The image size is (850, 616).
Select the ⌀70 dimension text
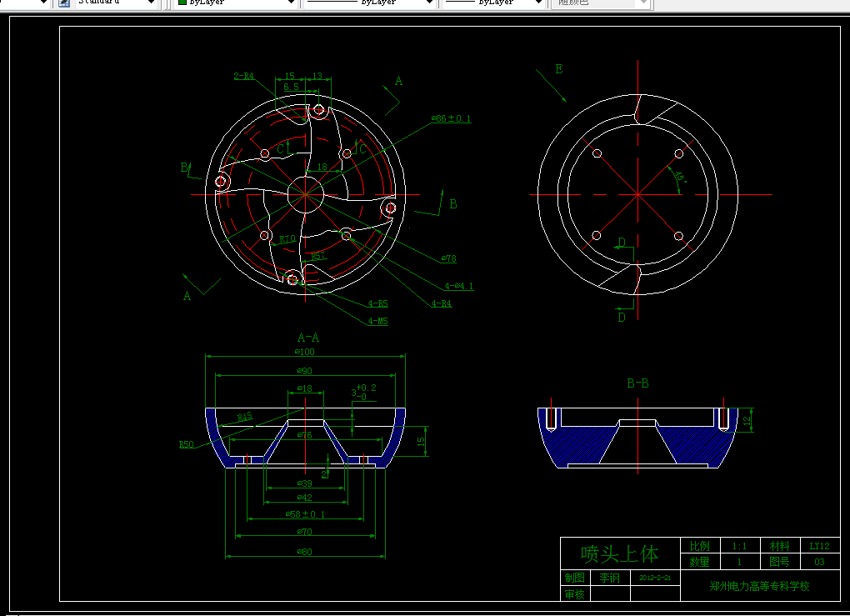click(x=305, y=532)
